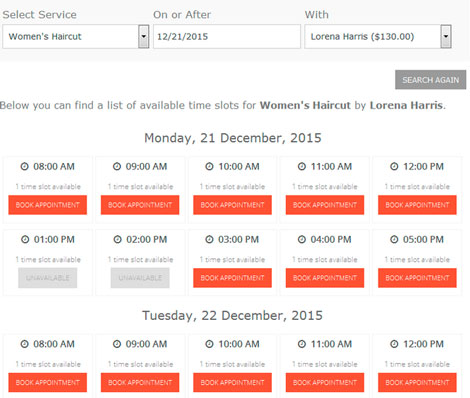Image resolution: width=470 pixels, height=398 pixels.
Task: Click clock icon beside Monday 05:00 PM
Action: coord(394,239)
